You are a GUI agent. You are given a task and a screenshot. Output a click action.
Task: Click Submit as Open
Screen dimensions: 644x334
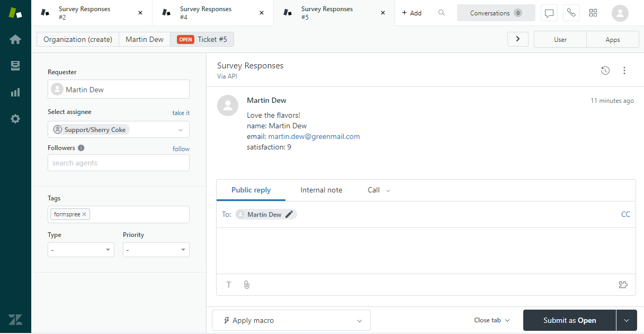(569, 320)
